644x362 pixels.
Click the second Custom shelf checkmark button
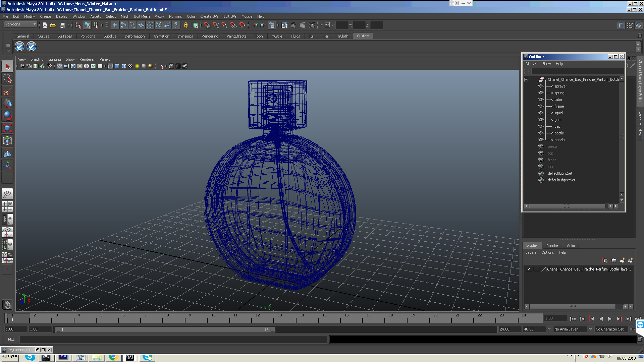tap(31, 47)
